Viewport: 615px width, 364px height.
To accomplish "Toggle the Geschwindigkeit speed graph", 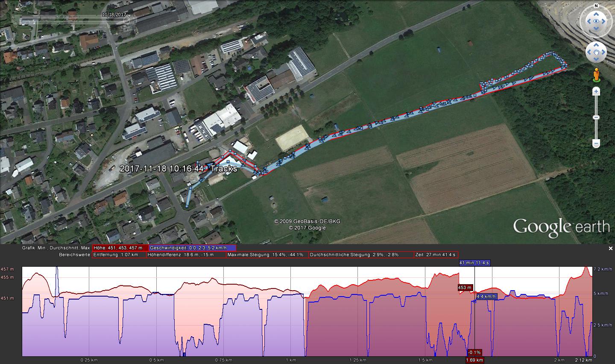I will [192, 248].
